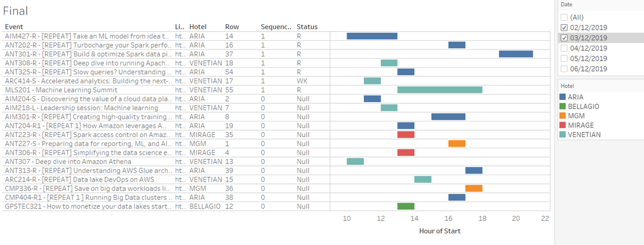
Task: Click the VENETIAN teal legend swatch
Action: [x=563, y=134]
